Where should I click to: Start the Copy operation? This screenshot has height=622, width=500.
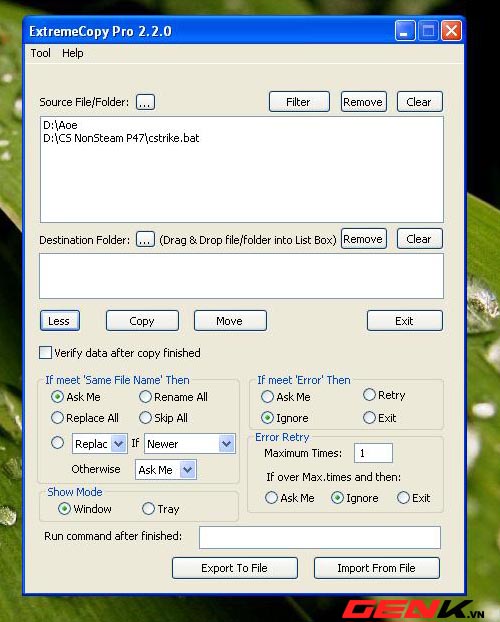coord(142,321)
